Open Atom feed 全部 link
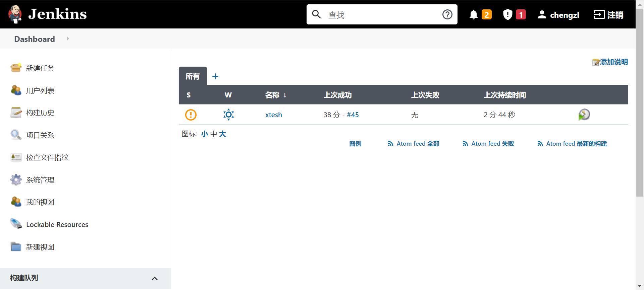644x290 pixels. coord(414,144)
